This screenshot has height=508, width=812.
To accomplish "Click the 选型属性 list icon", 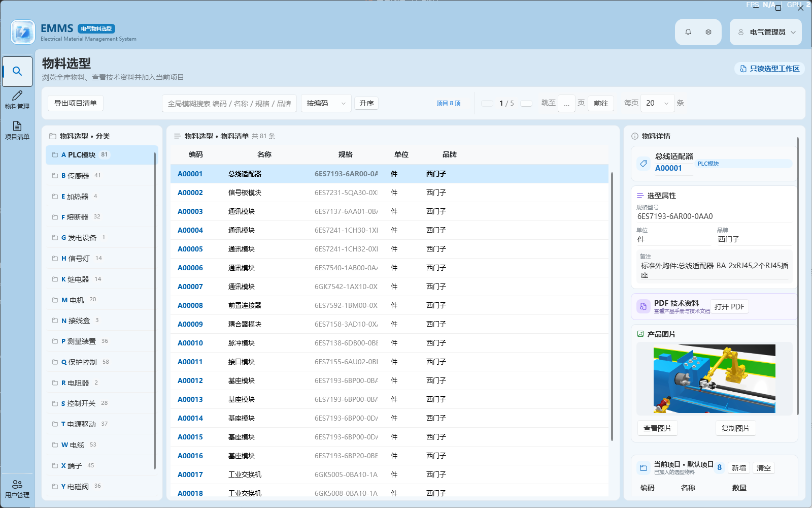I will [x=640, y=196].
